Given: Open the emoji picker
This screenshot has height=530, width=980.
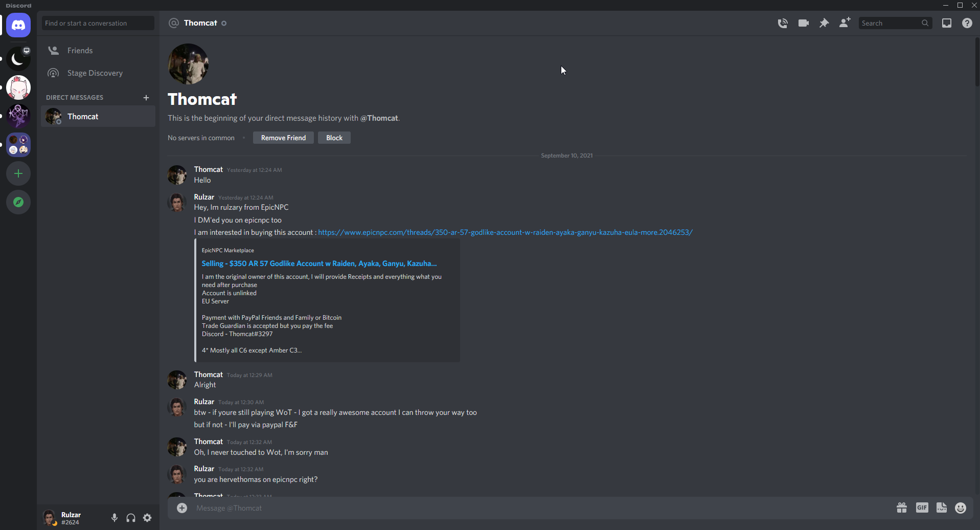Looking at the screenshot, I should [x=961, y=507].
